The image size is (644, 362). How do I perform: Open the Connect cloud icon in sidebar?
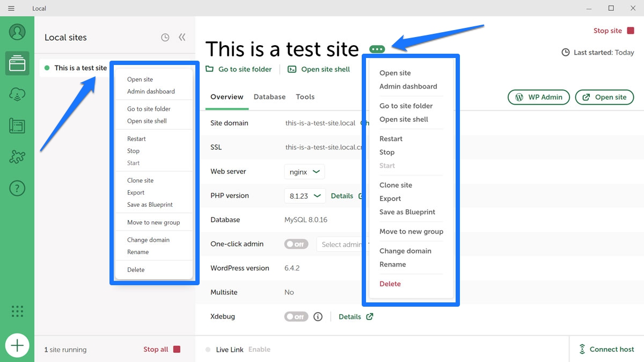click(x=17, y=95)
